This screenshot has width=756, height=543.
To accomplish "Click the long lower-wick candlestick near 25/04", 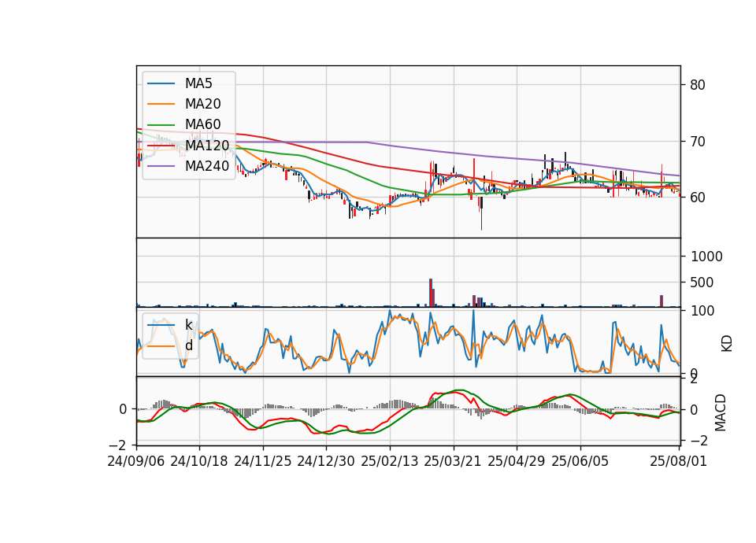I will coord(481,212).
